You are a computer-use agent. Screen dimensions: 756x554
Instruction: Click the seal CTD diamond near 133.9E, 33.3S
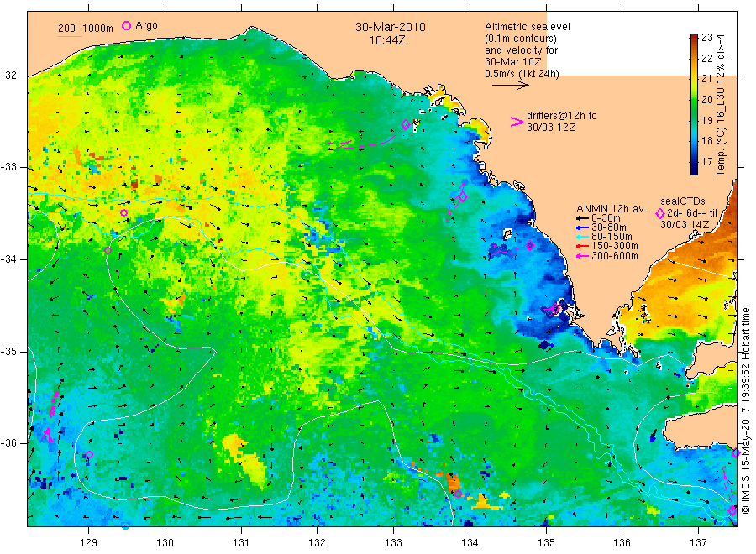point(463,196)
